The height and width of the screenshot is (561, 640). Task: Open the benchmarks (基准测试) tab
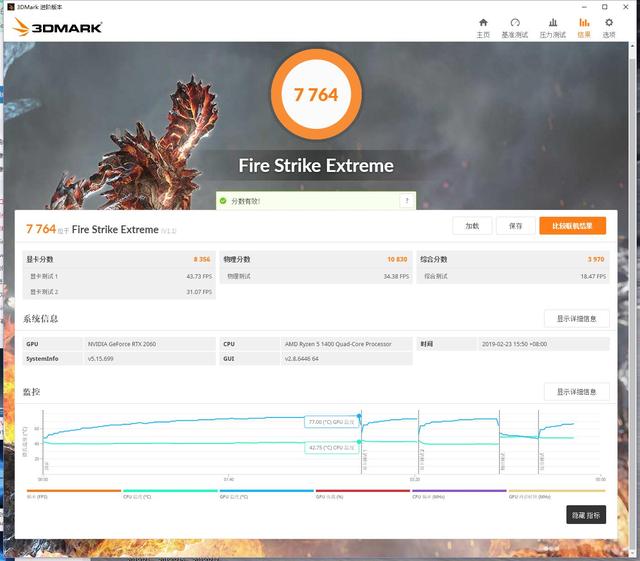point(515,28)
